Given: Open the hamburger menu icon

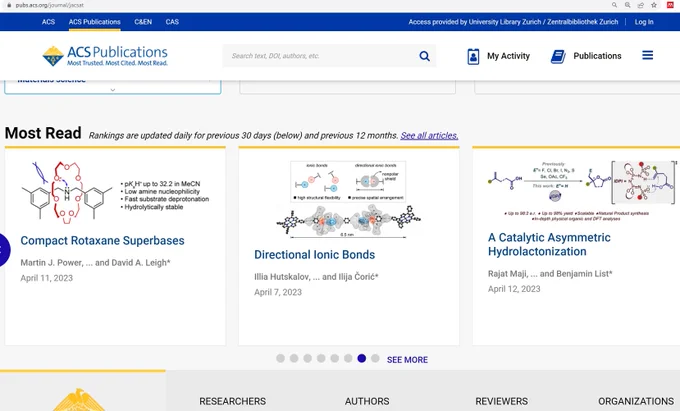Looking at the screenshot, I should point(647,55).
